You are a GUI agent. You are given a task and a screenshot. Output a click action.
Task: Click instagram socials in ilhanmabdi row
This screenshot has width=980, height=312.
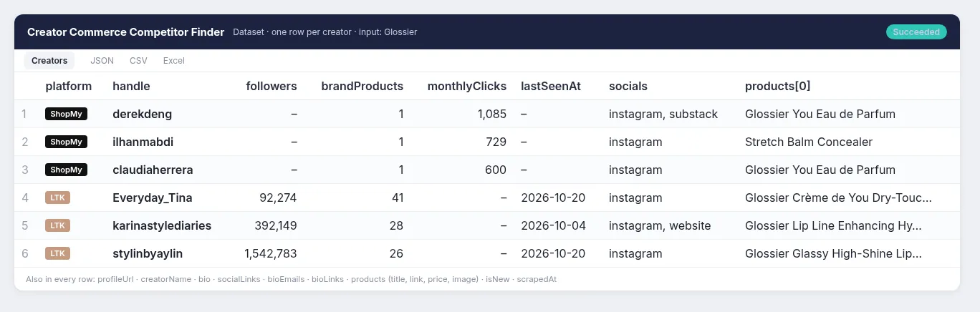pyautogui.click(x=635, y=142)
